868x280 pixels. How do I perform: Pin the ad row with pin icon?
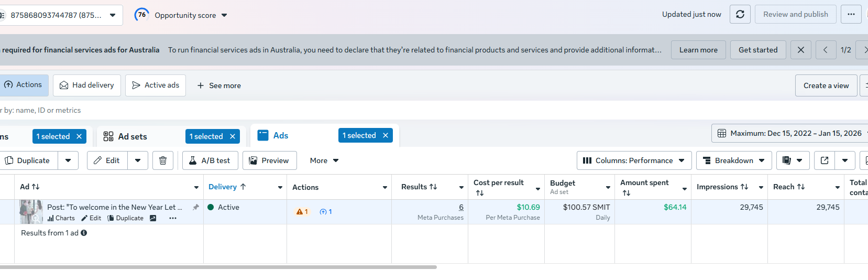click(196, 207)
